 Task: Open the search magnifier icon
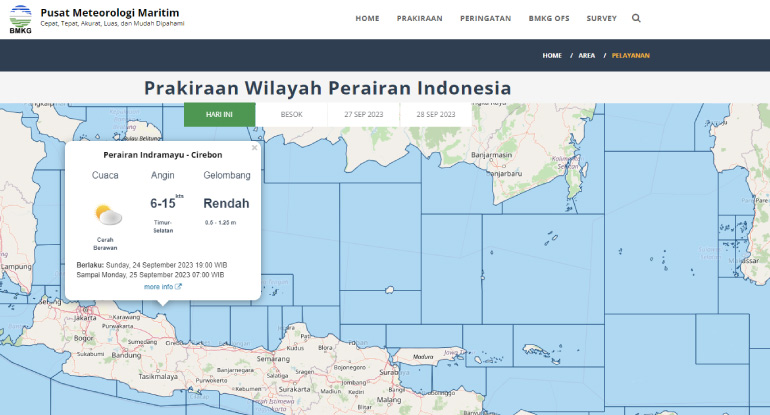[637, 18]
